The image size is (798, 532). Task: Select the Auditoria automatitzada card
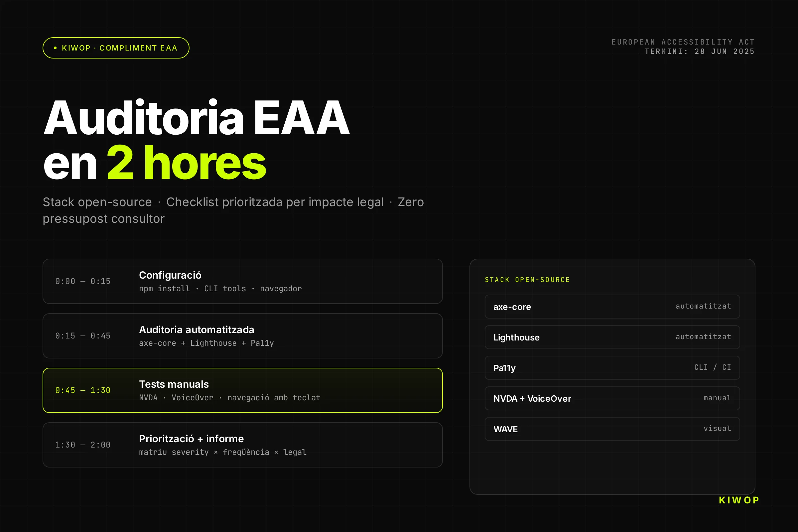click(243, 336)
